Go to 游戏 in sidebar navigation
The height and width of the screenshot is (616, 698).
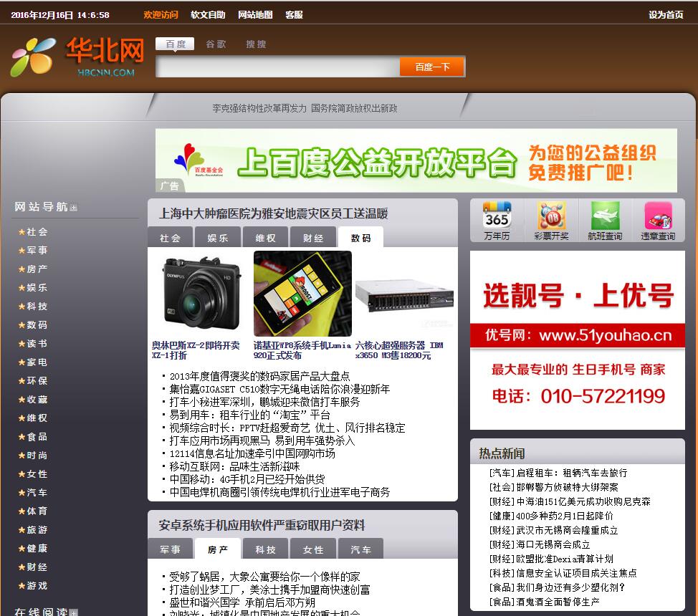37,586
